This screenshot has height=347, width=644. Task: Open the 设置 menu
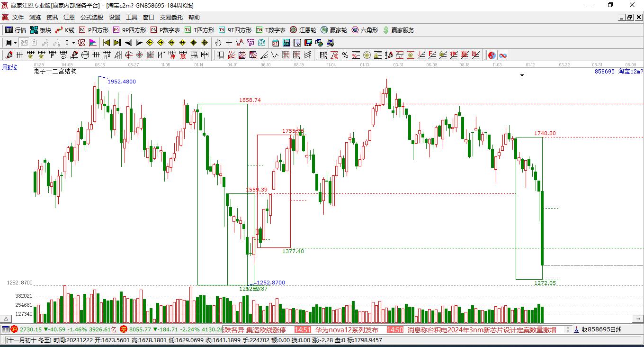click(115, 18)
